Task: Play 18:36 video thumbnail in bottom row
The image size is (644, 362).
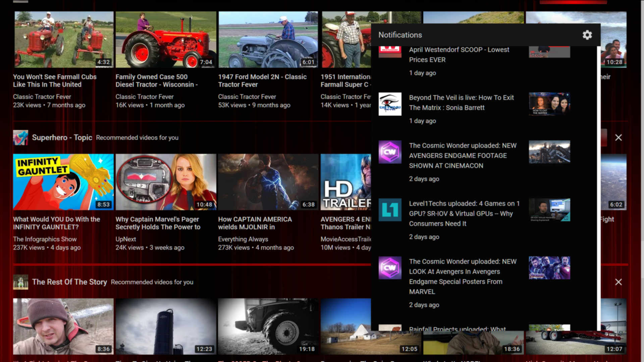Action: [x=474, y=343]
